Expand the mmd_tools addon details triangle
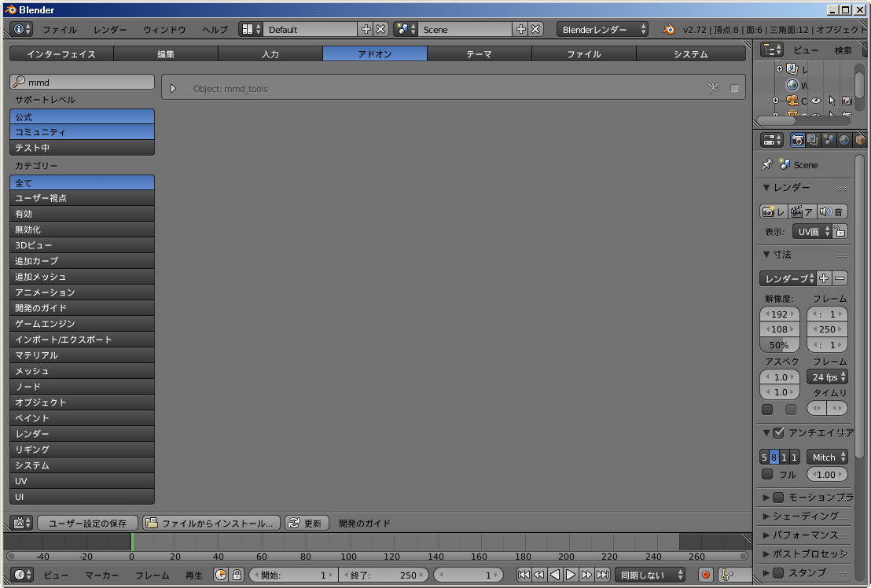Viewport: 871px width, 588px height. pos(173,88)
